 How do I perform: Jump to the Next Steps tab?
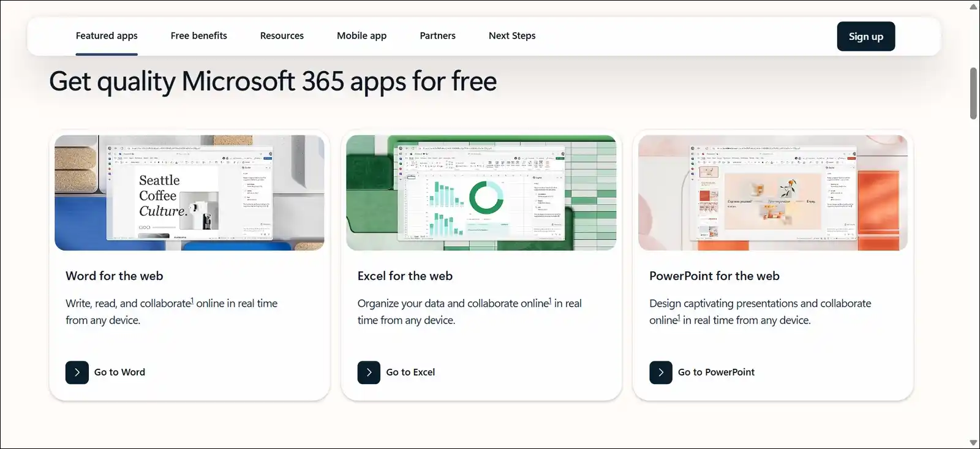click(x=512, y=36)
